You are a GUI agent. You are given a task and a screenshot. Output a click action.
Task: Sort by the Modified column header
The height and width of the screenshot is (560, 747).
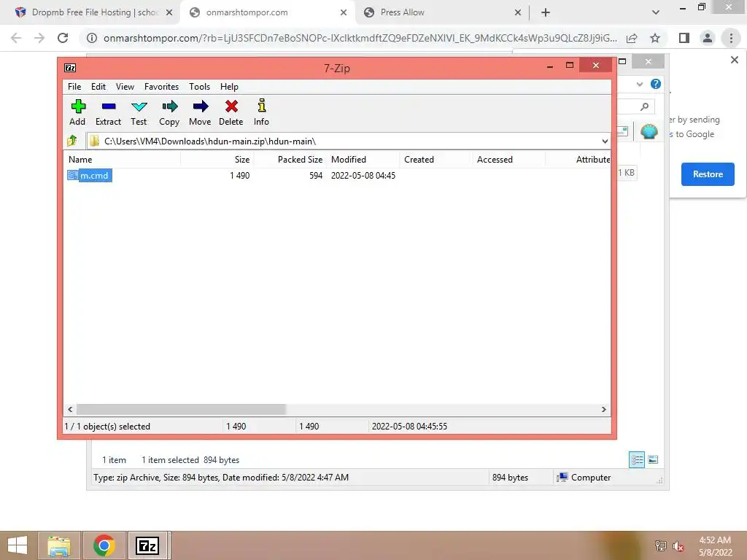tap(363, 160)
